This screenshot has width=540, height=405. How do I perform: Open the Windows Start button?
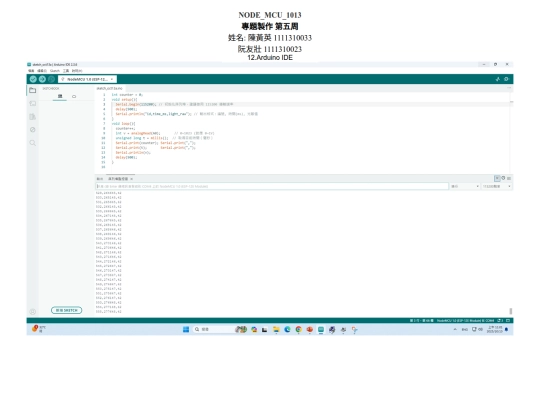pyautogui.click(x=186, y=329)
